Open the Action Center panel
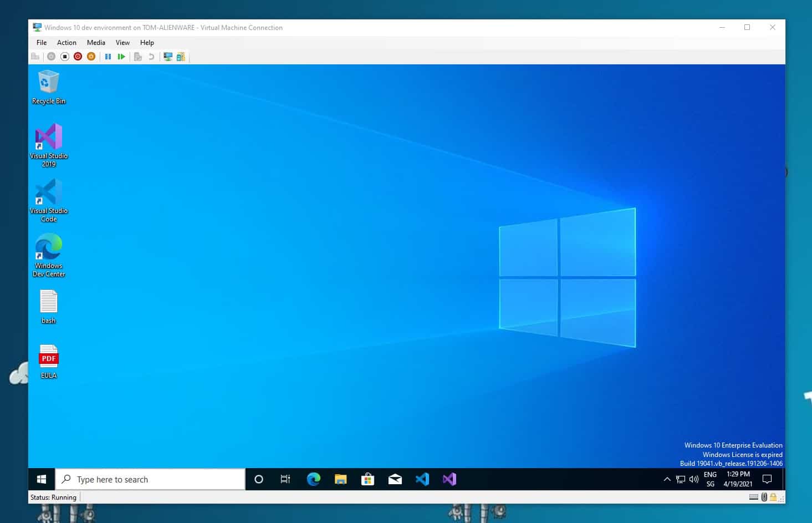This screenshot has height=523, width=812. click(768, 479)
